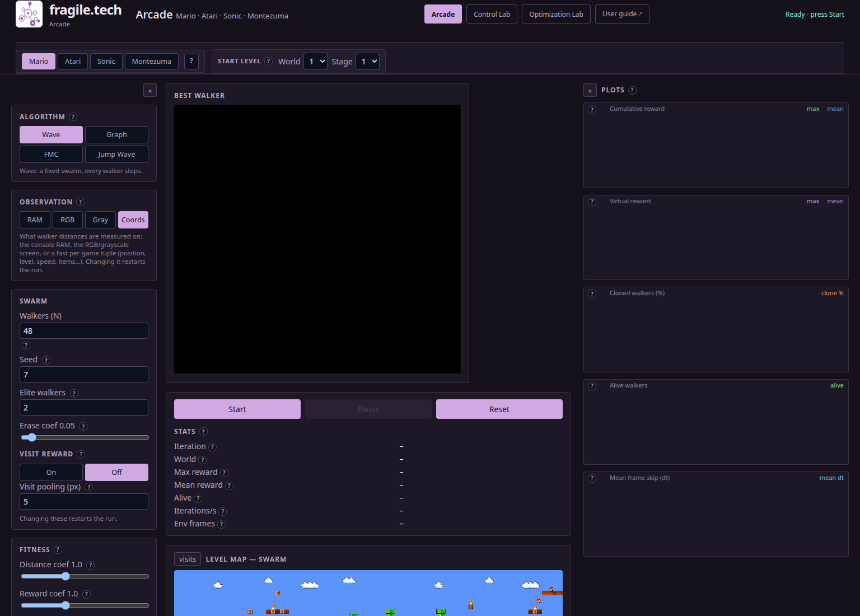Click help icon below Walkers field
Screen dimensions: 860x616
point(26,346)
